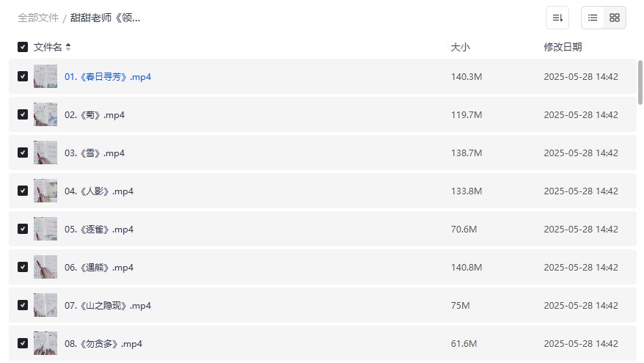644x363 pixels.
Task: Click the thumbnail icon of 03.《雪》.mp4
Action: pos(45,153)
